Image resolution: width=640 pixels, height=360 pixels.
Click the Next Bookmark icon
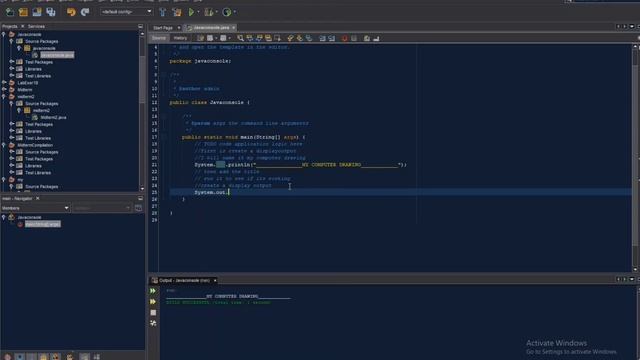coord(300,38)
